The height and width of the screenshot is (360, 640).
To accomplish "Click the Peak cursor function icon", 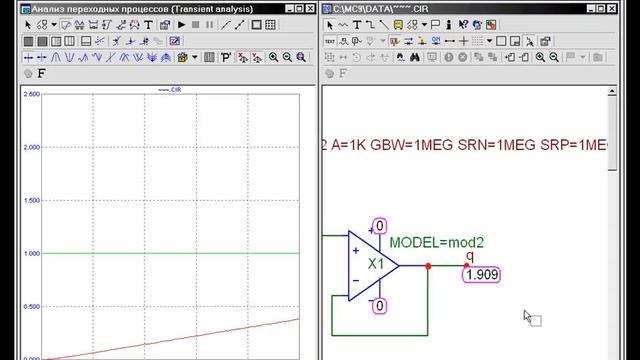I will coord(56,58).
